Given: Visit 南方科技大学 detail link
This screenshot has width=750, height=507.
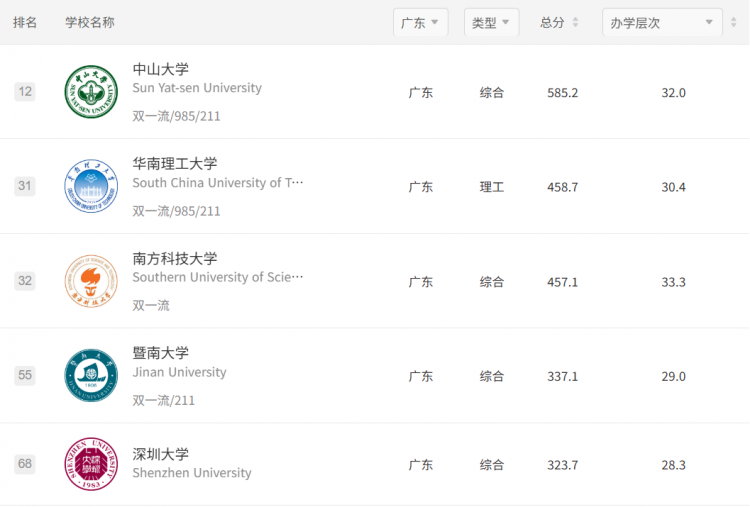Looking at the screenshot, I should pyautogui.click(x=175, y=258).
